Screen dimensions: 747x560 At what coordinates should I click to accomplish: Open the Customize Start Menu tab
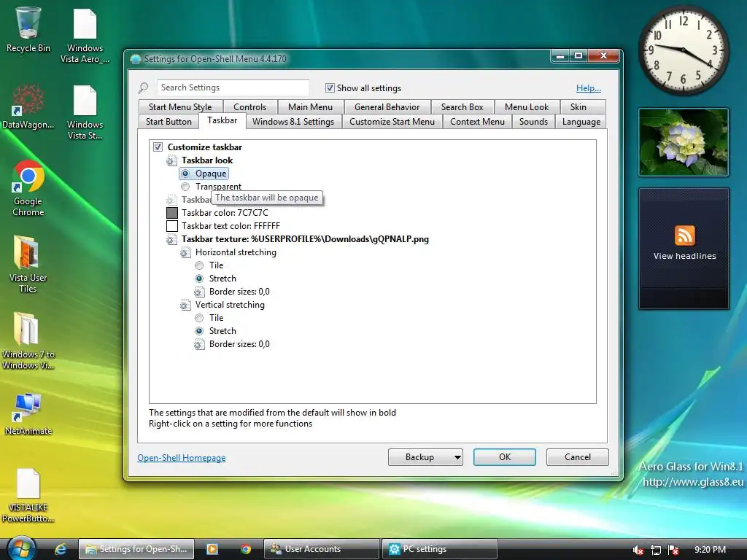click(x=392, y=122)
